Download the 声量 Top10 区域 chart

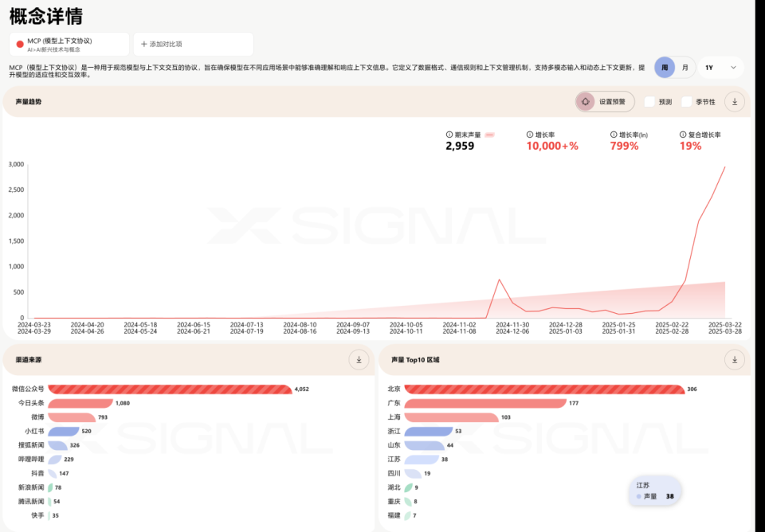point(734,360)
